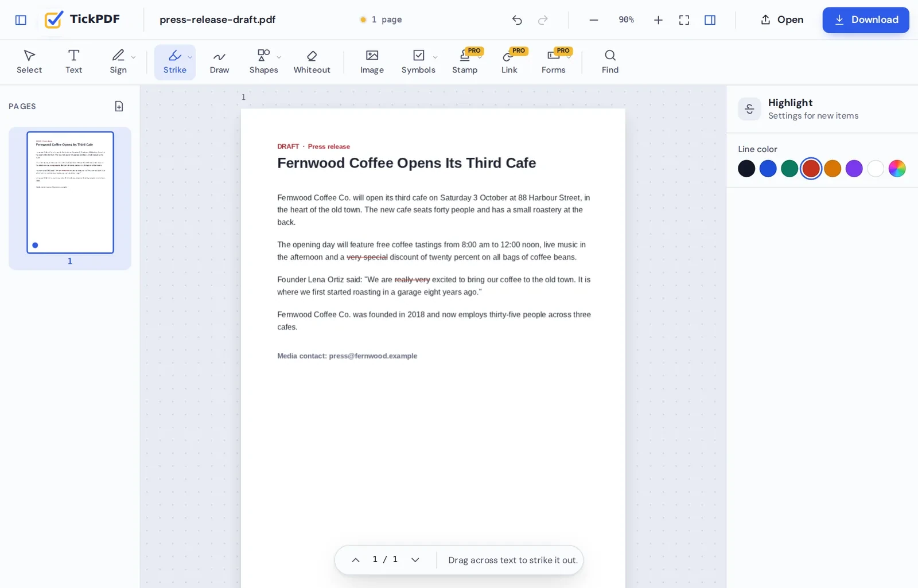This screenshot has width=918, height=588.
Task: Toggle the left sidebar panel icon
Action: 21,20
